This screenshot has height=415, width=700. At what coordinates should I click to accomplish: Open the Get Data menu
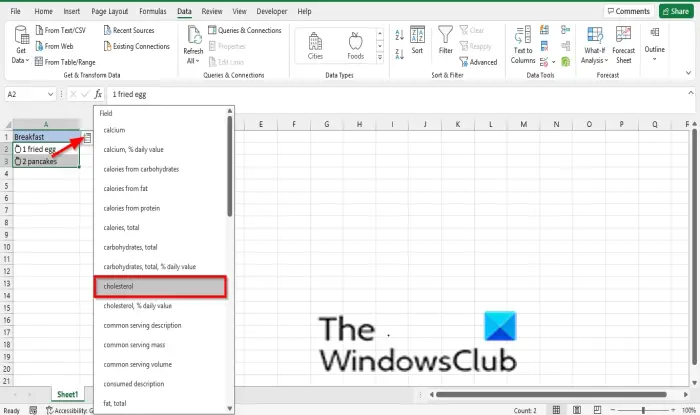[x=21, y=45]
